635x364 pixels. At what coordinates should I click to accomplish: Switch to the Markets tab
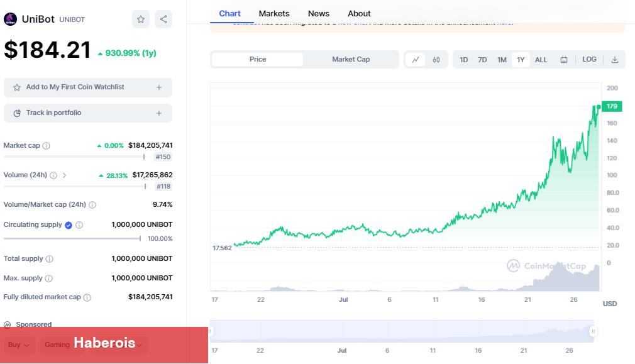pyautogui.click(x=273, y=13)
